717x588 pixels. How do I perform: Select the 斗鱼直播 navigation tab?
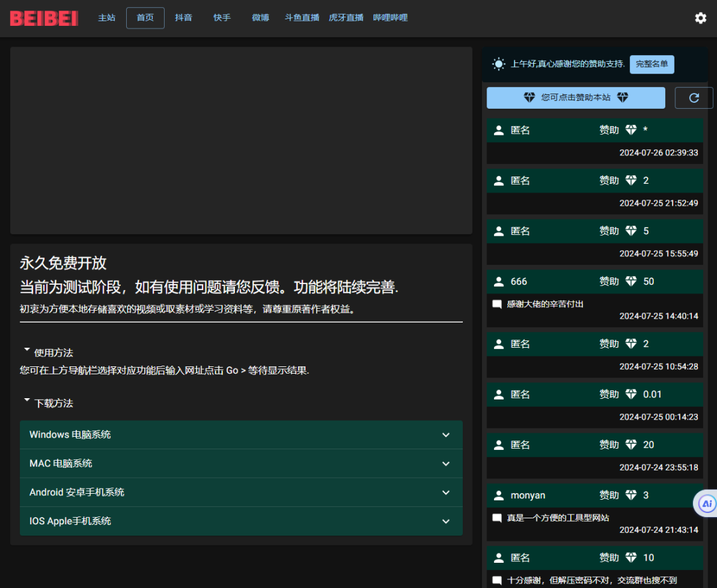point(302,18)
